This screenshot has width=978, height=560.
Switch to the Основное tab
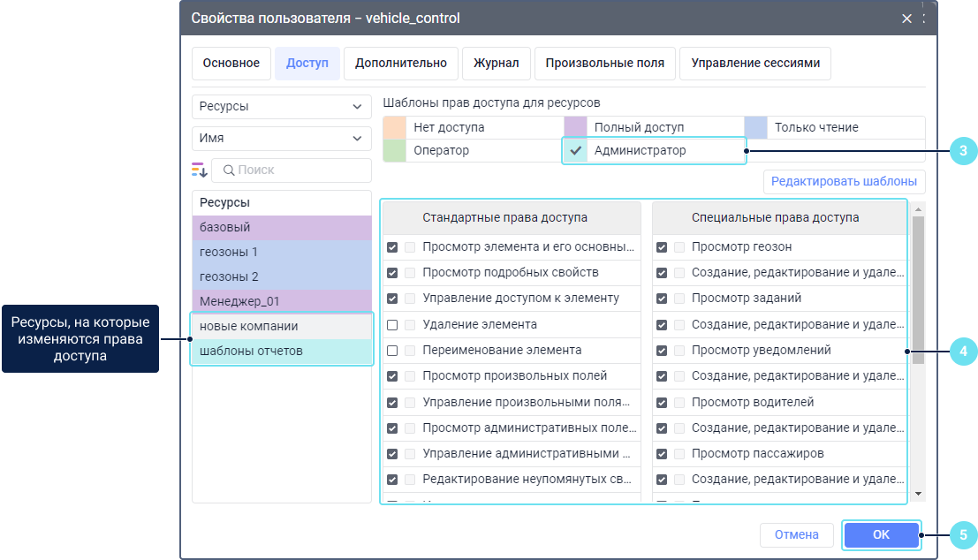[x=231, y=64]
